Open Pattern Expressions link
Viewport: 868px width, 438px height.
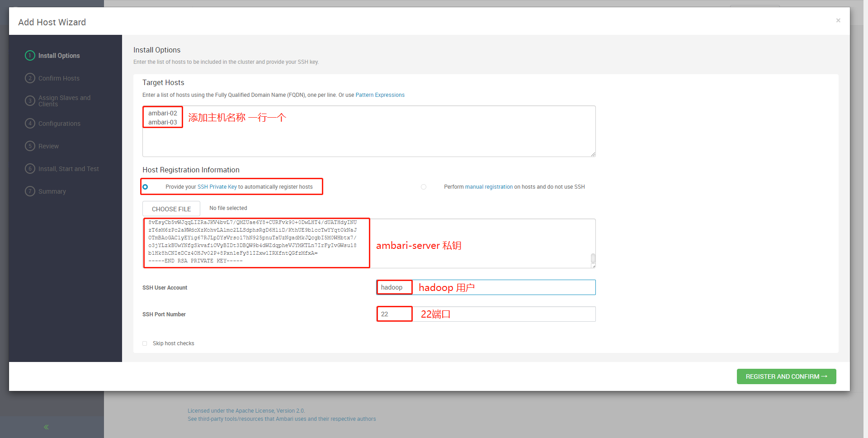click(x=380, y=95)
